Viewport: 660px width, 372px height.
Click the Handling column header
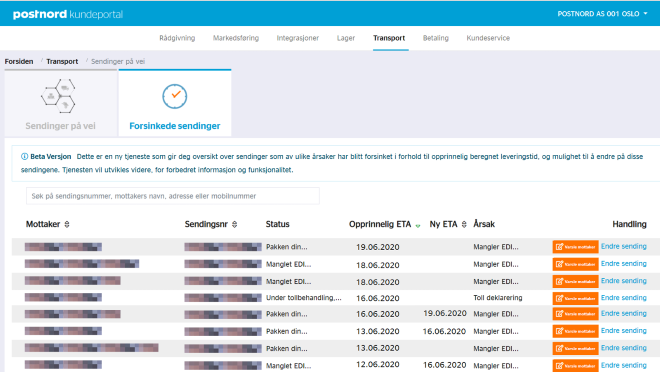[629, 224]
